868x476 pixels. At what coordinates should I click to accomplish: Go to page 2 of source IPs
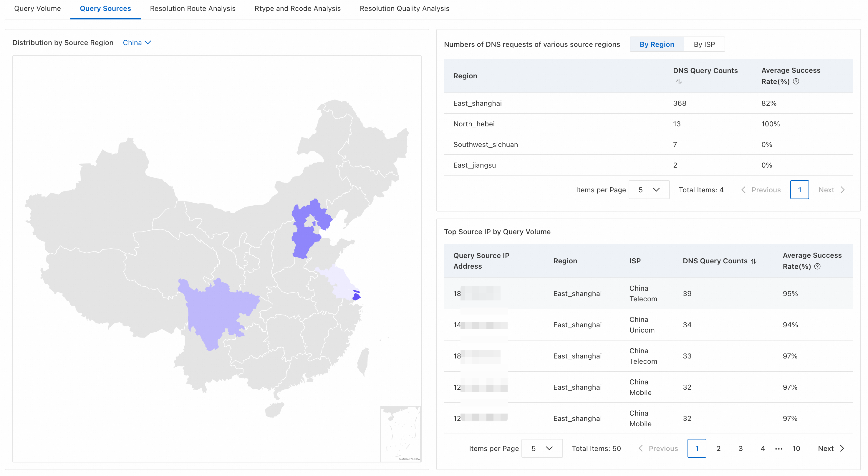point(718,448)
